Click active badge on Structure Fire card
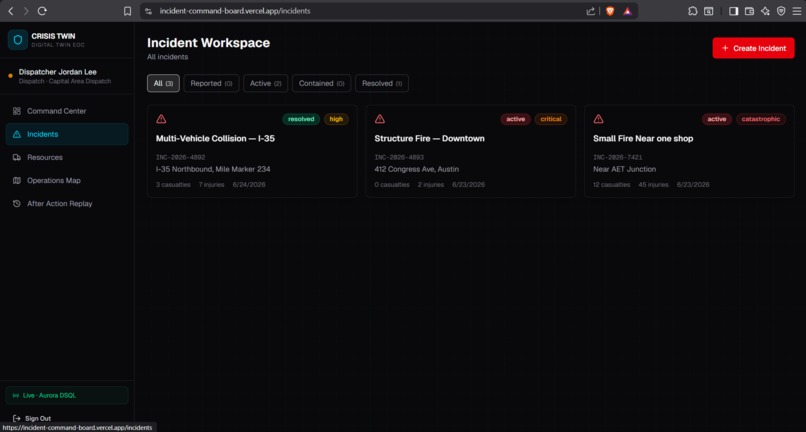 click(516, 119)
